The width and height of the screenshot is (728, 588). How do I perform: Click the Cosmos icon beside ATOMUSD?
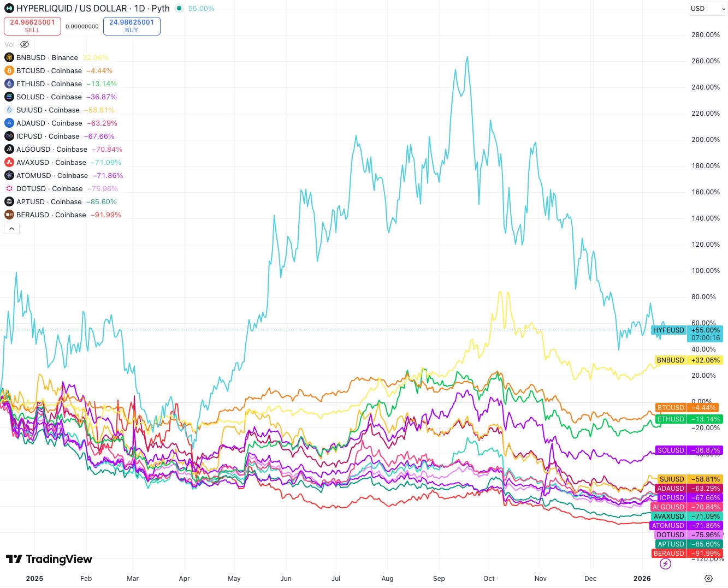pyautogui.click(x=9, y=175)
